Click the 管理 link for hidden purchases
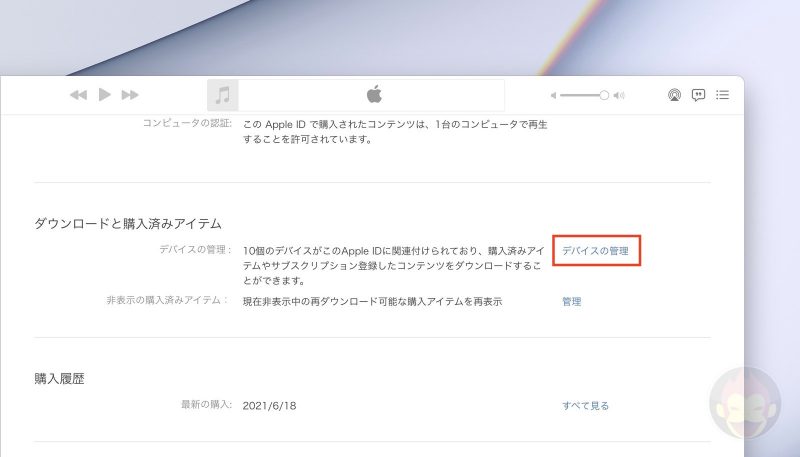The width and height of the screenshot is (800, 457). coord(571,301)
